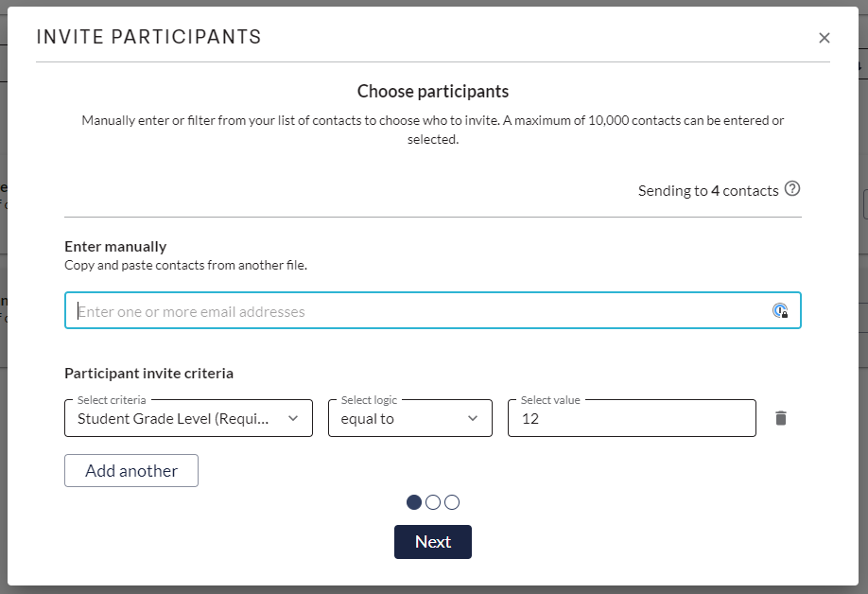Close the Invite Participants dialog

(x=825, y=38)
